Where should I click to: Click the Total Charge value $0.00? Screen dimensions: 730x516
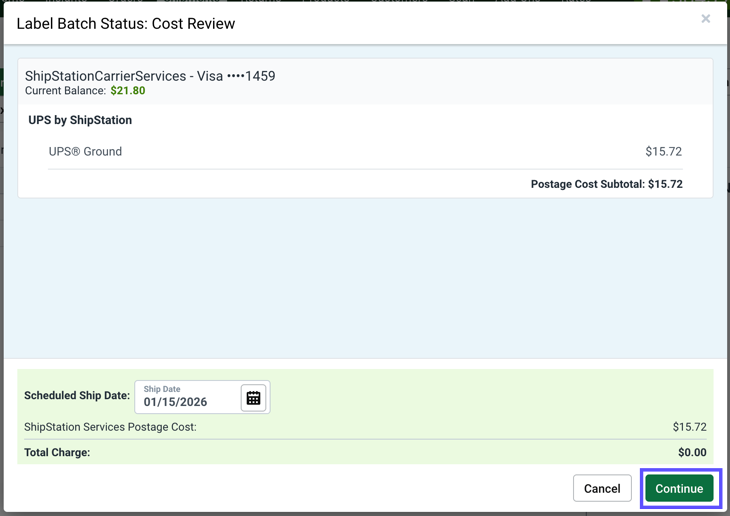click(692, 452)
